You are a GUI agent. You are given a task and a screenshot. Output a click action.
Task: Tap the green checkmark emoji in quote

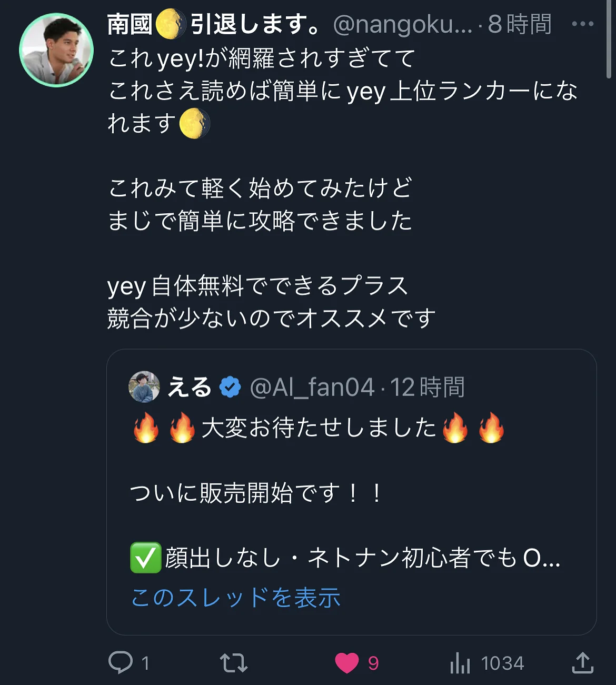145,558
